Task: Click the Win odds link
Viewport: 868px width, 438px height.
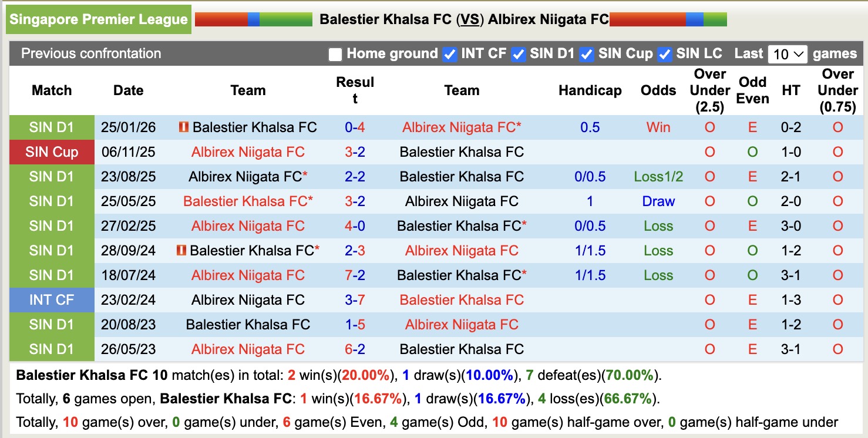Action: point(658,127)
